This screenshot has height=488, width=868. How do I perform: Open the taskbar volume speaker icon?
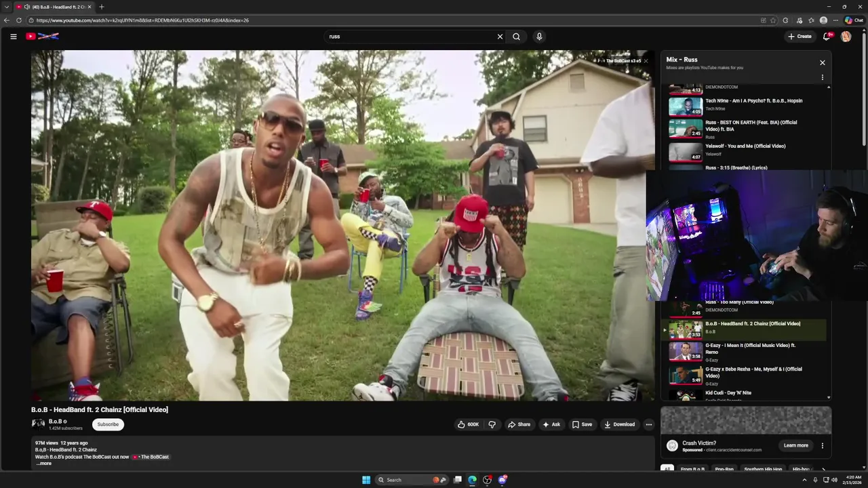(834, 480)
